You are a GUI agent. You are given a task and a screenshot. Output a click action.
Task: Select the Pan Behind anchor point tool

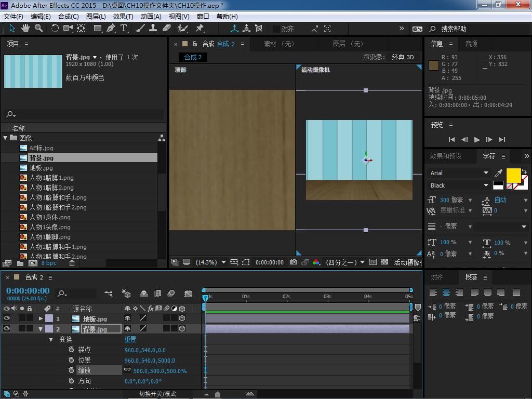81,29
